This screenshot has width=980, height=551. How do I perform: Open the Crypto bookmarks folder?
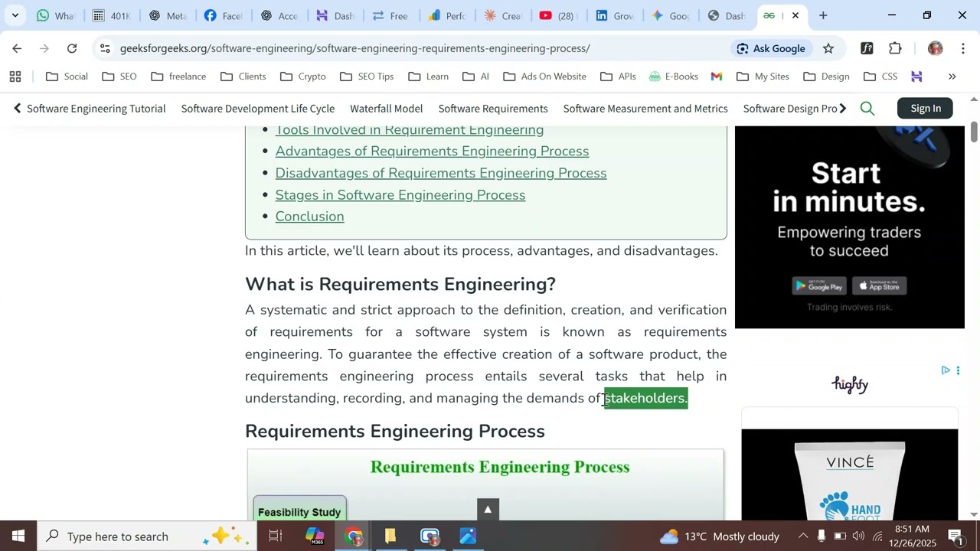point(303,77)
